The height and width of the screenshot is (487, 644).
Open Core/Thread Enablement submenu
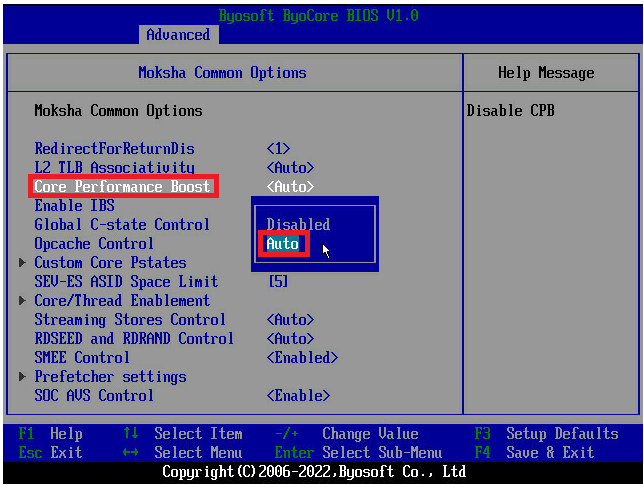(x=122, y=301)
